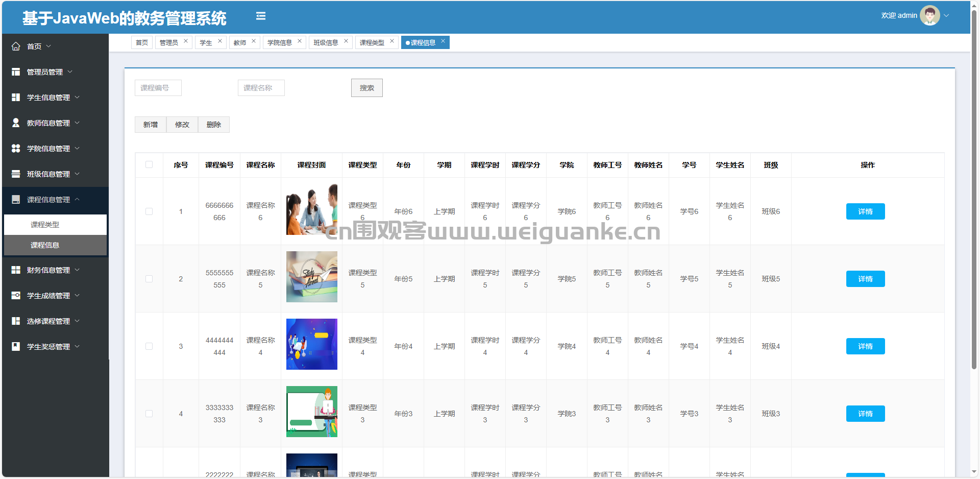Click the 财务信息管理 sidebar icon
The width and height of the screenshot is (980, 479).
[x=16, y=270]
